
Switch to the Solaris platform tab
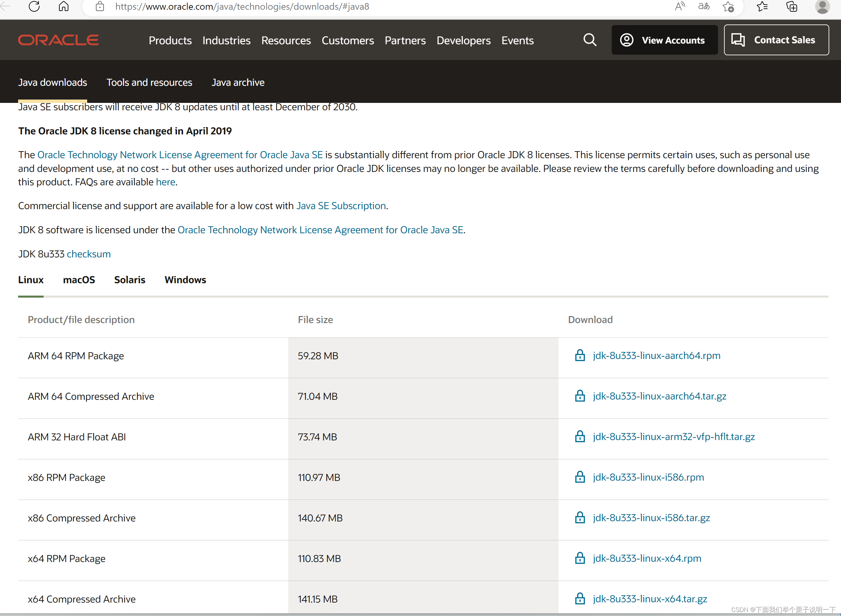point(129,280)
